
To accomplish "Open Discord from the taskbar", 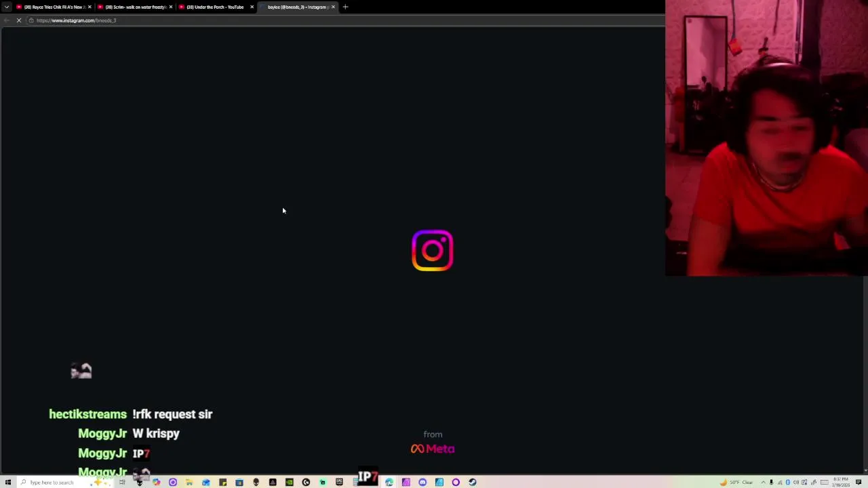I will coord(422,482).
